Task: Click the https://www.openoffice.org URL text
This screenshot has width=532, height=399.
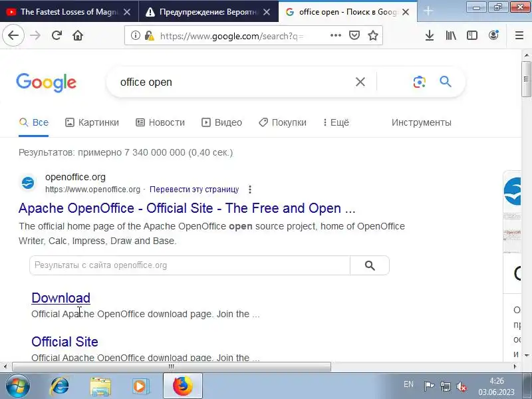Action: (92, 190)
